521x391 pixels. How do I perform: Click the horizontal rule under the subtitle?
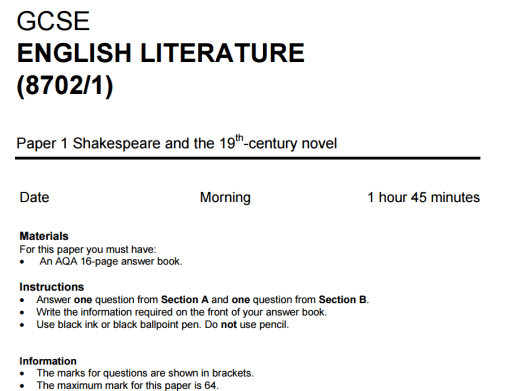click(248, 158)
